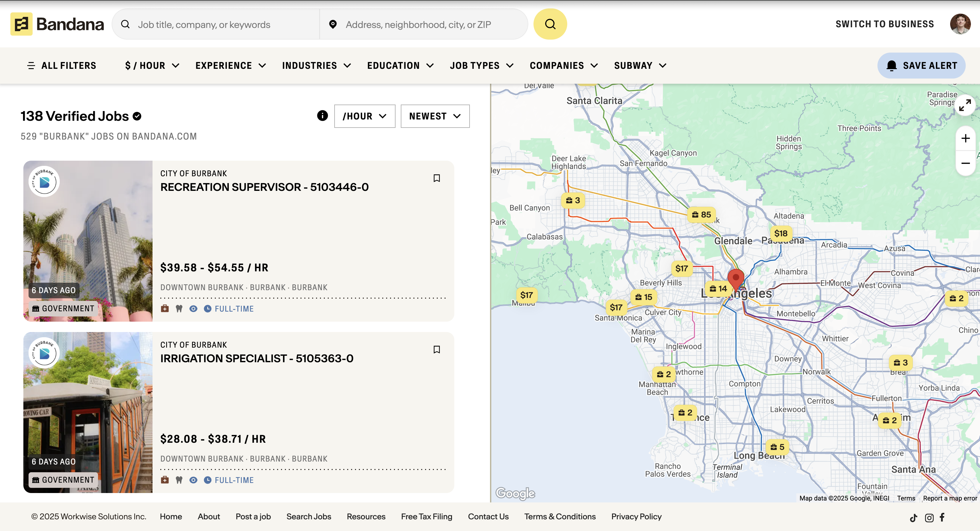Open TikTok link in footer
This screenshot has width=980, height=531.
click(x=913, y=517)
